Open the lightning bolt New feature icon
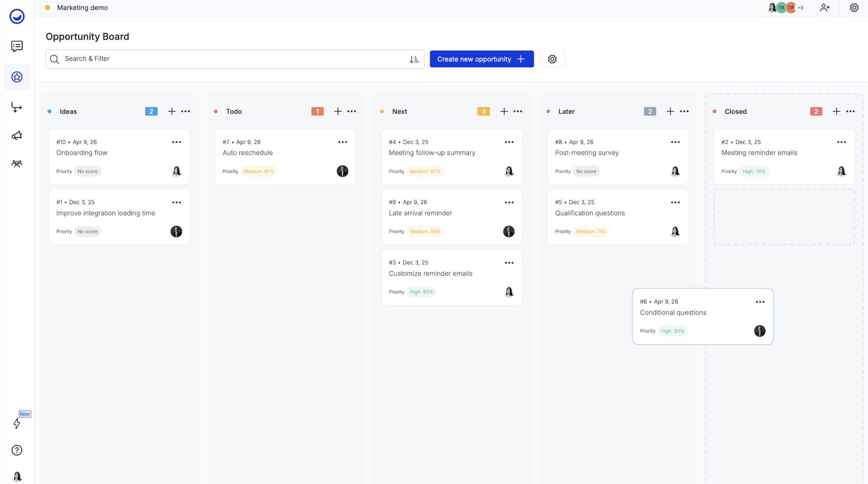The height and width of the screenshot is (484, 868). coord(17,423)
